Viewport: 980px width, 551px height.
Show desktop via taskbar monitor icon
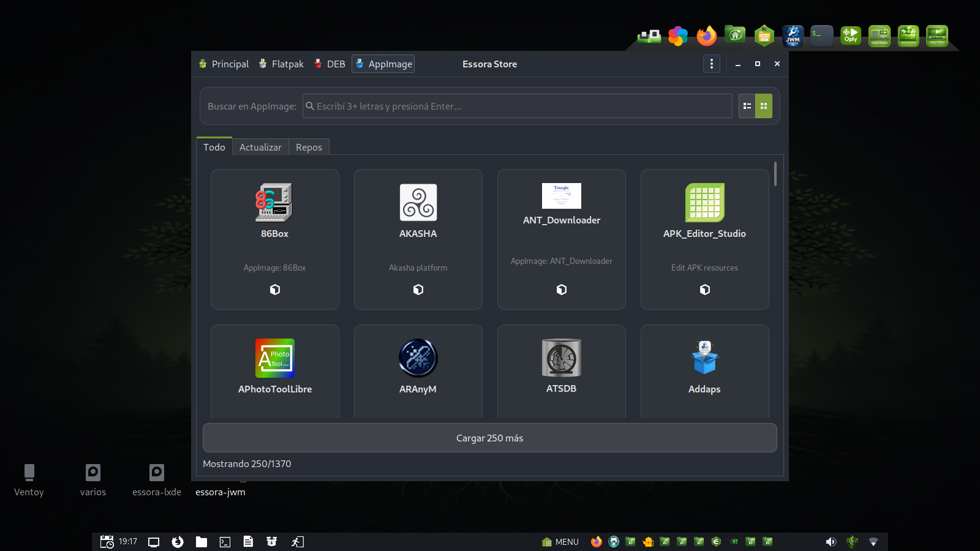[154, 542]
